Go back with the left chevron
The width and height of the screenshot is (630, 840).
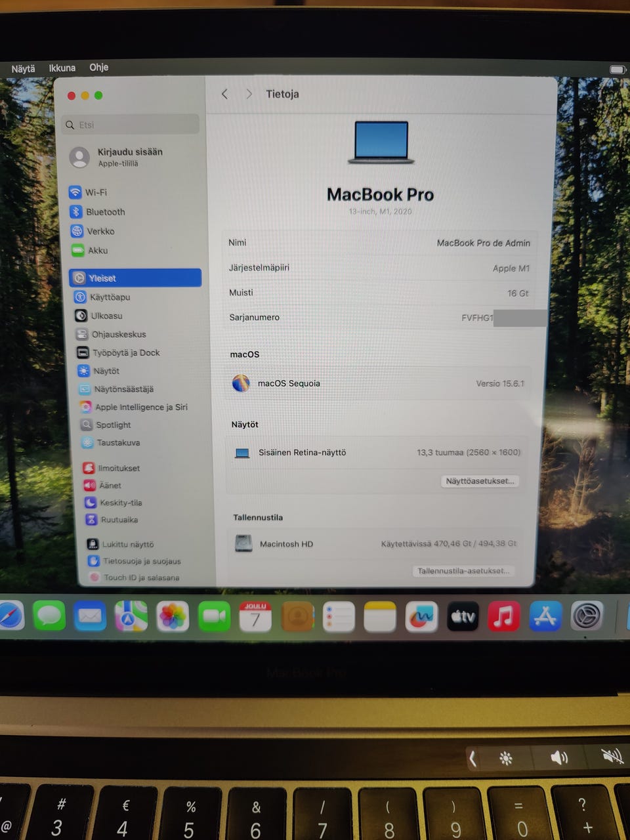[224, 94]
